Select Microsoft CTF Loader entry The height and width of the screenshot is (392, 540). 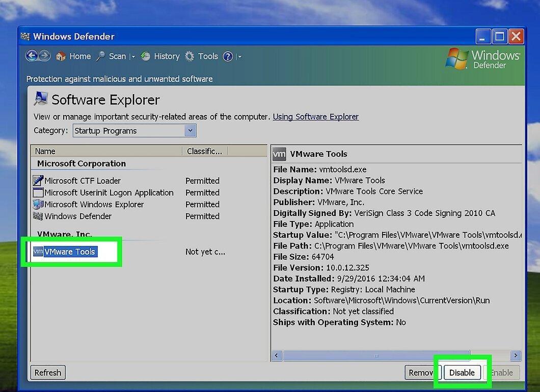click(83, 181)
